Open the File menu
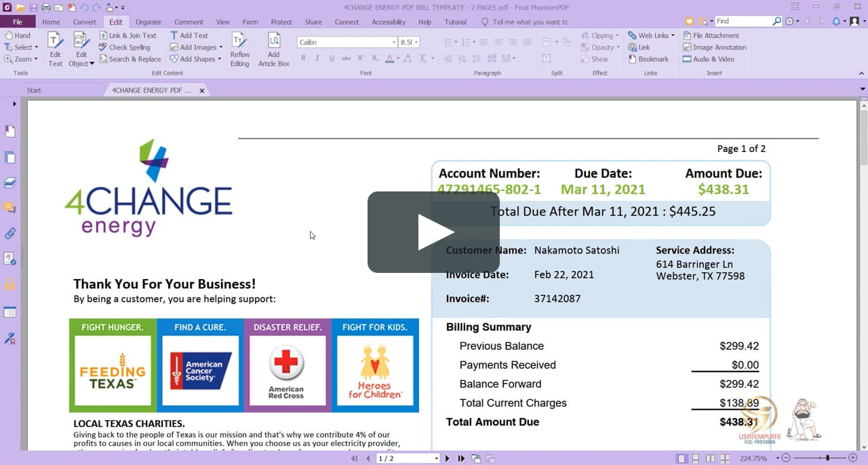868x465 pixels. pos(18,22)
